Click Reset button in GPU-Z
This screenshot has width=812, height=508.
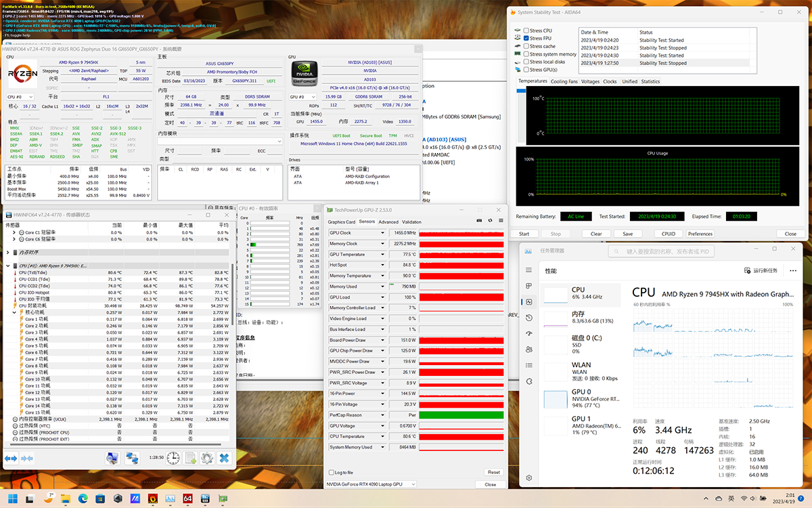point(494,472)
